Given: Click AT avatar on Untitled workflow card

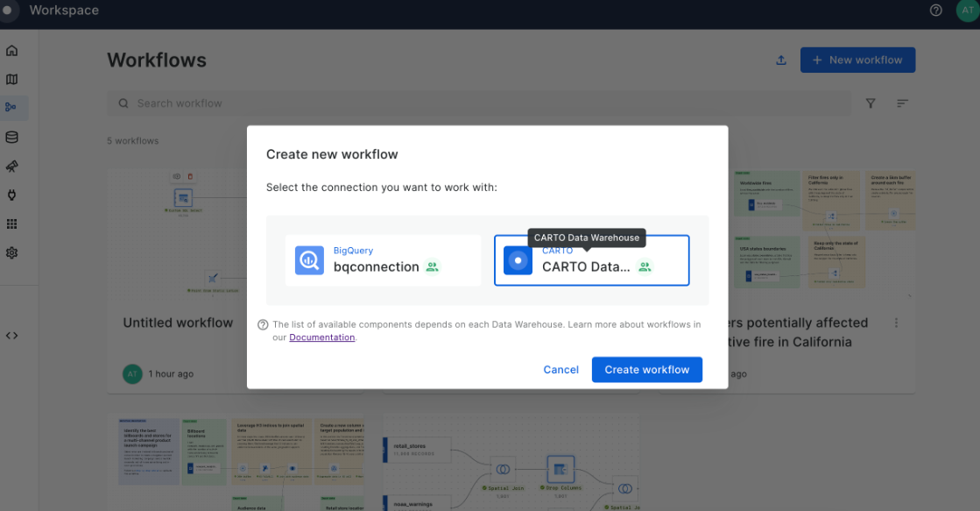Looking at the screenshot, I should (x=132, y=374).
